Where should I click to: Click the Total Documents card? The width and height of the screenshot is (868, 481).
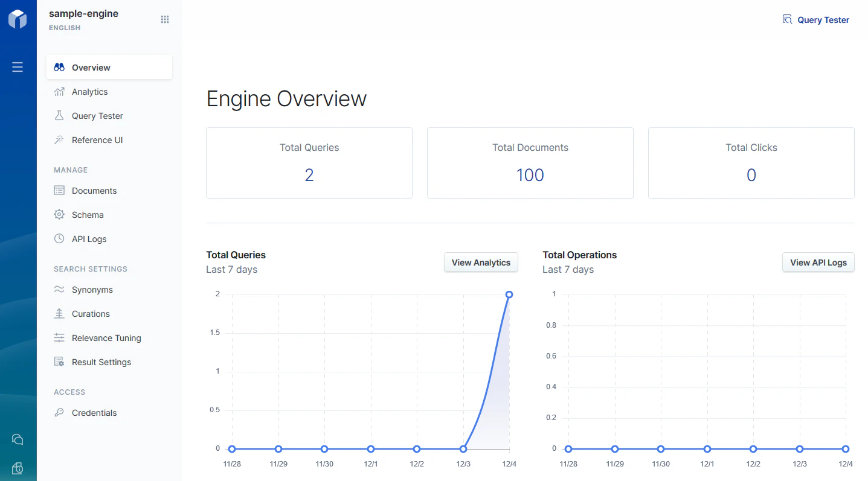tap(530, 163)
